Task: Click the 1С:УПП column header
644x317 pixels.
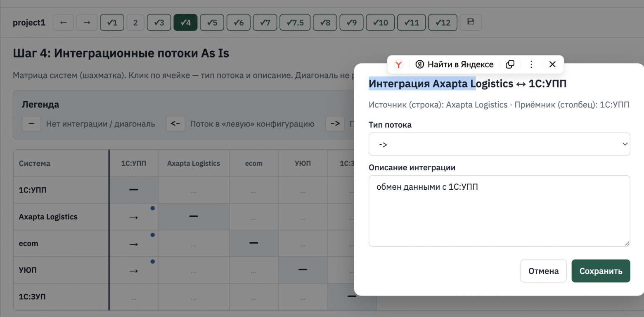Action: click(x=133, y=163)
